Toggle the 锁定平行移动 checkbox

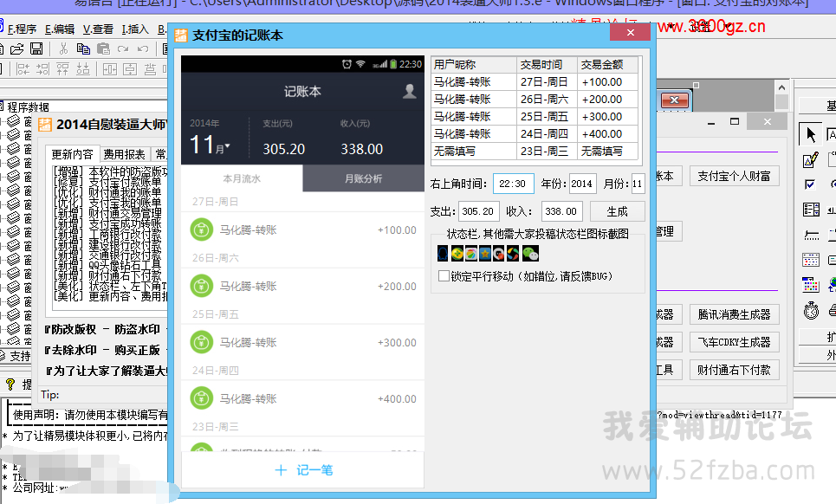coord(444,276)
